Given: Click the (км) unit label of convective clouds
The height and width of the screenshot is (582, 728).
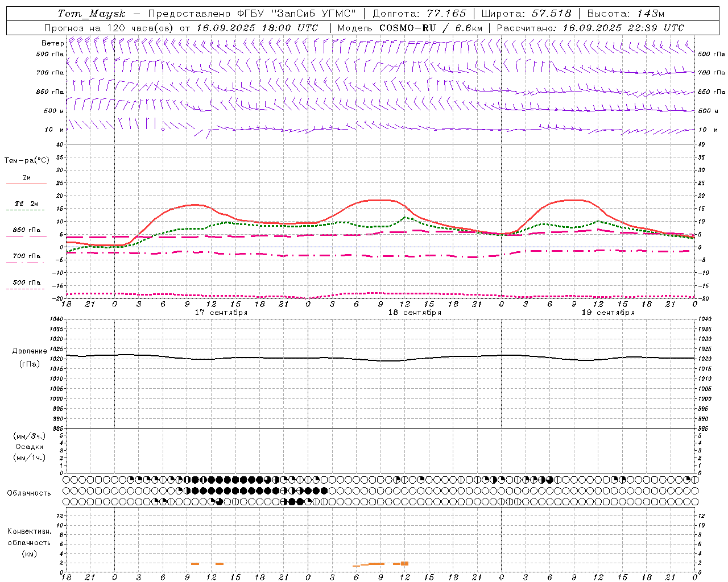Looking at the screenshot, I should pyautogui.click(x=30, y=554).
